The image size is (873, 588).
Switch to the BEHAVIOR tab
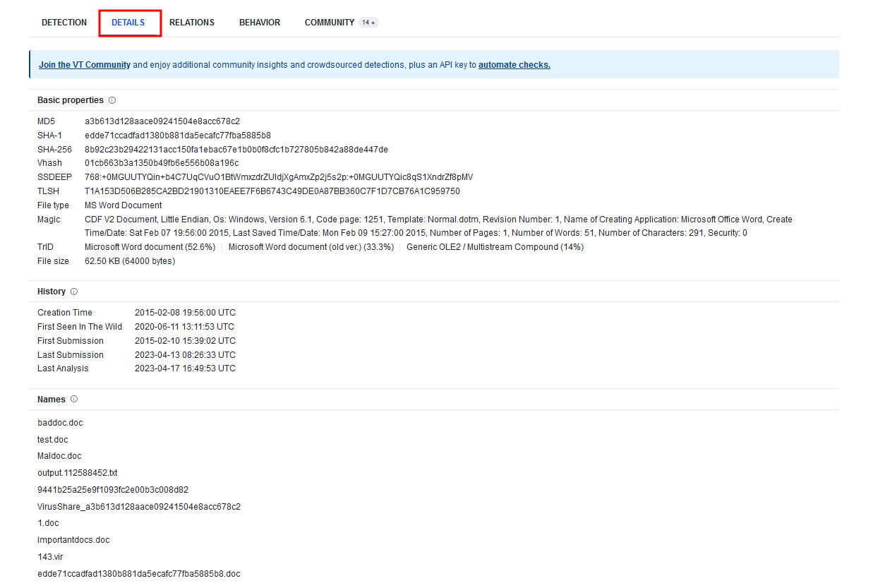(259, 22)
